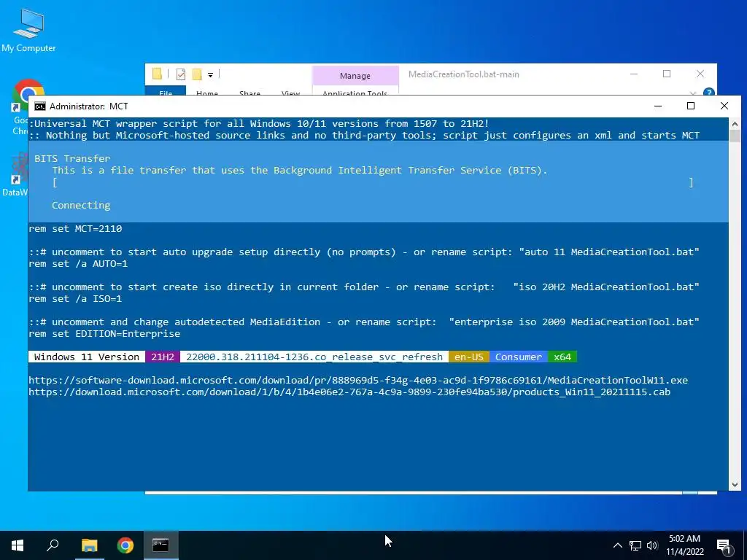Open the Explorer Share ribbon tab
This screenshot has height=560, width=747.
pos(249,93)
